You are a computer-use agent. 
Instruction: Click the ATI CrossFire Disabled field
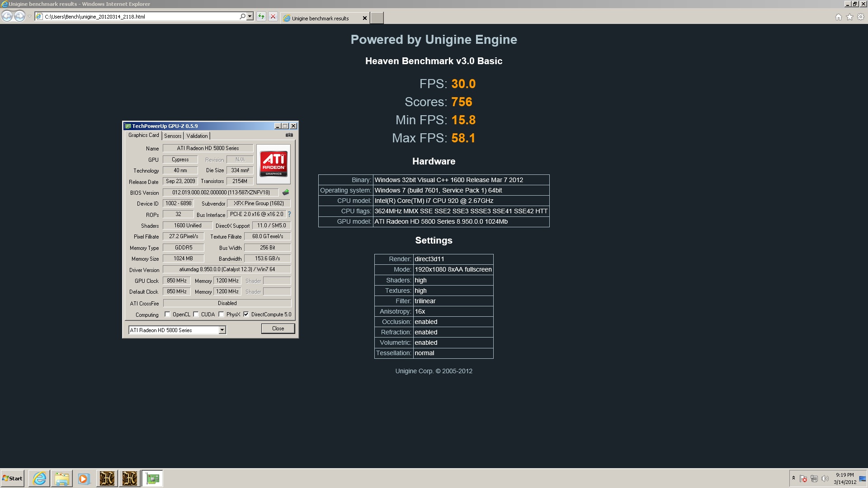click(227, 303)
